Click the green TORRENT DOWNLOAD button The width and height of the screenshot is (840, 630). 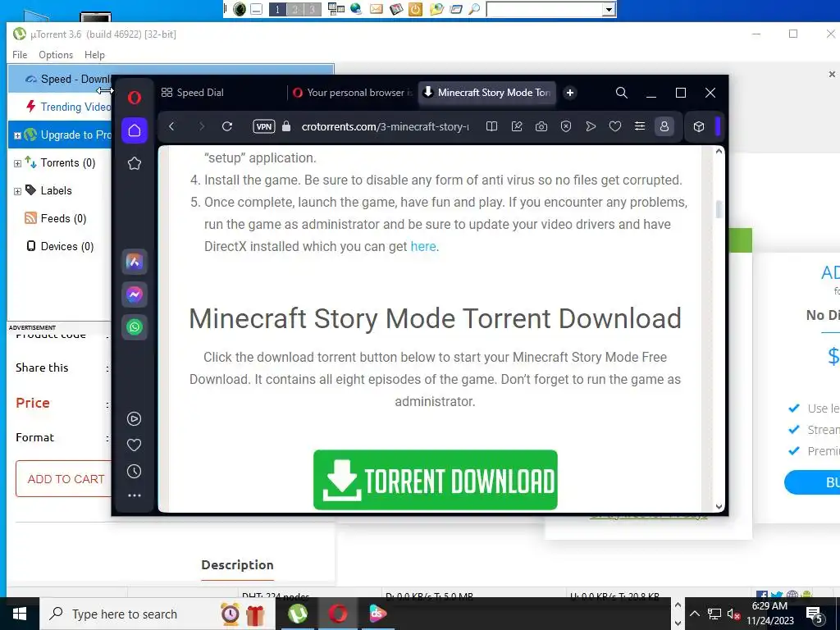click(x=435, y=480)
